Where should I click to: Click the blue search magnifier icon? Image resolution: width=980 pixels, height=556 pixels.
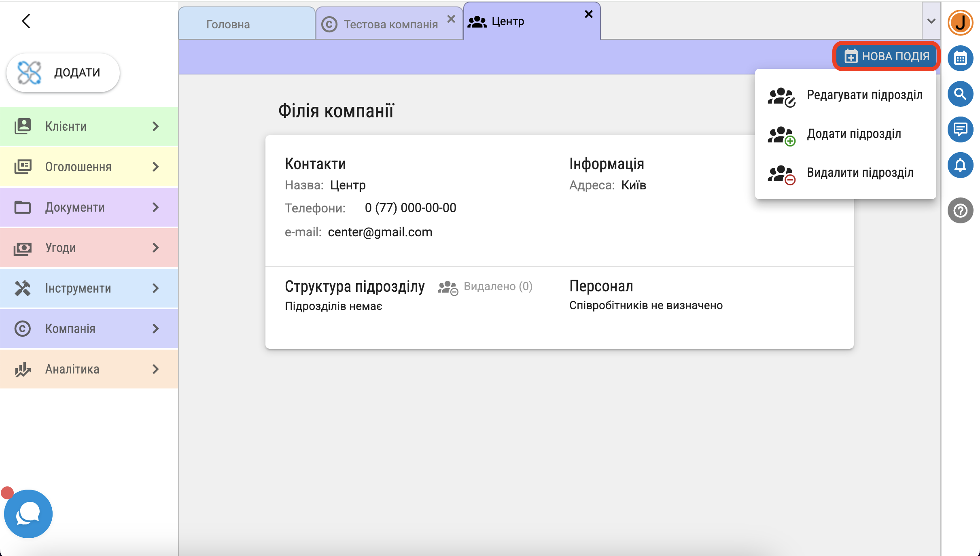960,94
